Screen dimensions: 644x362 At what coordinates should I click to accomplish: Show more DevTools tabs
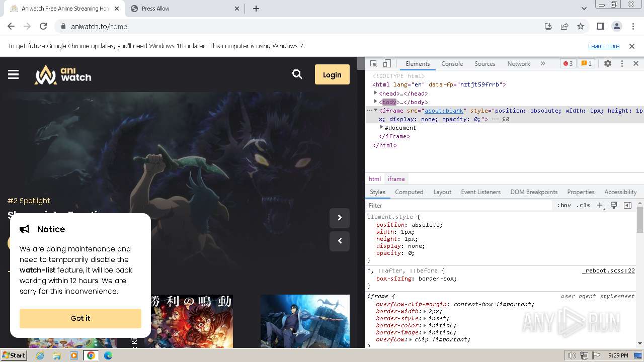543,64
